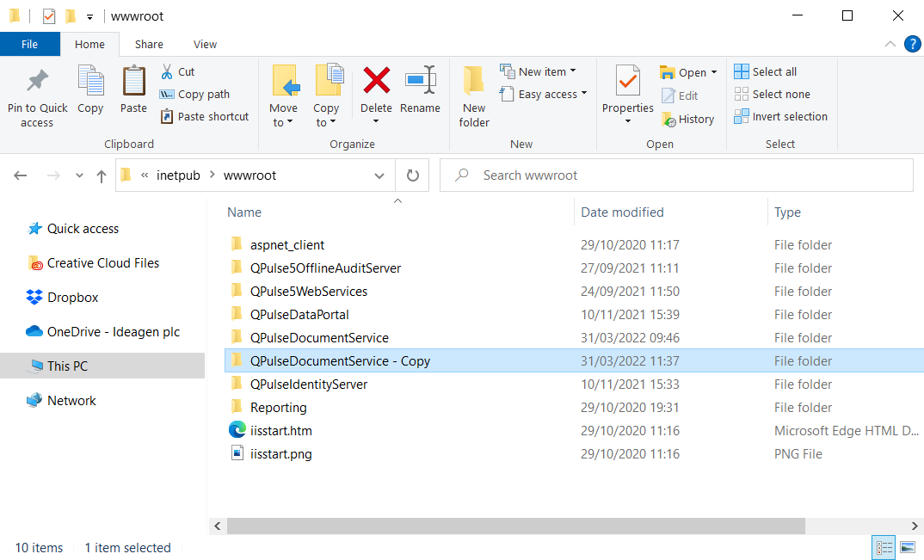The height and width of the screenshot is (560, 924).
Task: Click Select none in ribbon
Action: (x=772, y=95)
